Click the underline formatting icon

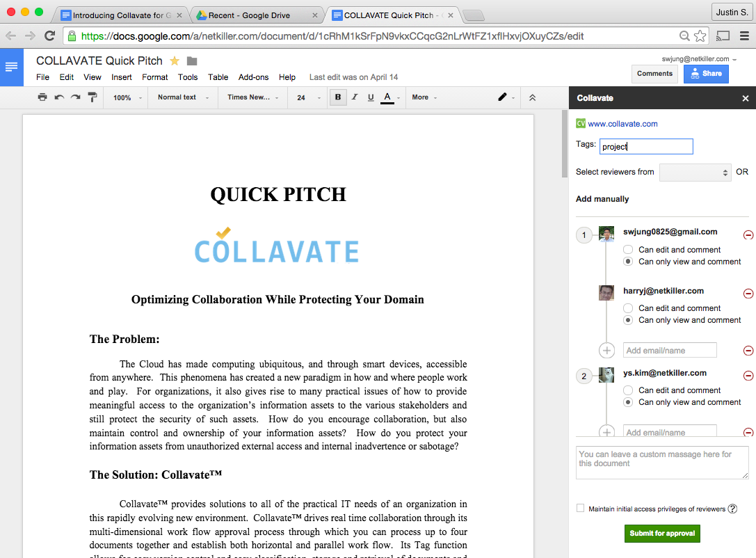pos(371,97)
